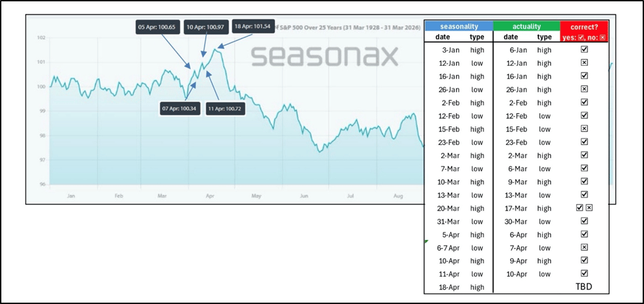Click the 'seasonality' table header
Screen dimensions: 644x304
pyautogui.click(x=459, y=27)
